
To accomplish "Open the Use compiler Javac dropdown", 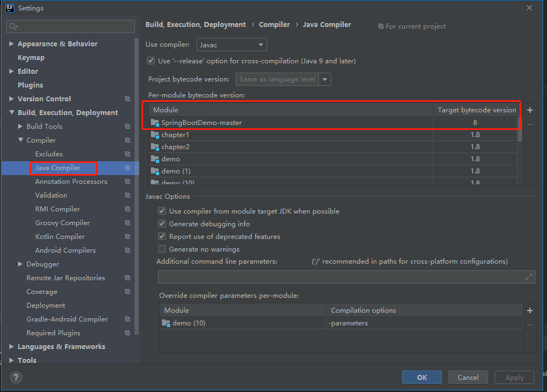I will (x=231, y=45).
